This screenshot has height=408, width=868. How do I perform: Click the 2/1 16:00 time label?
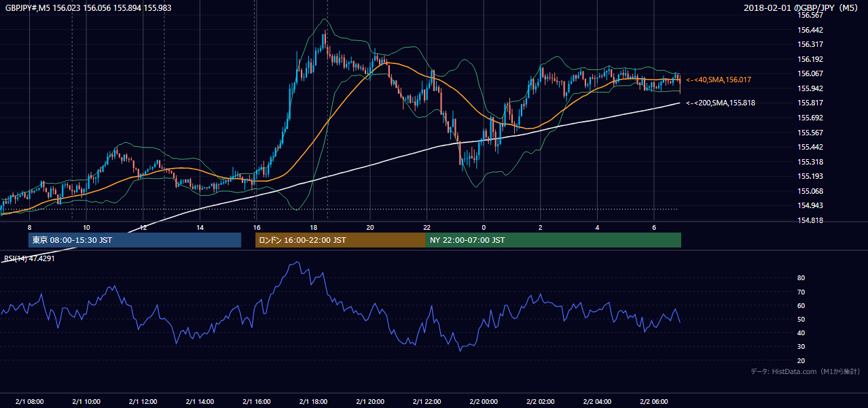pyautogui.click(x=257, y=401)
